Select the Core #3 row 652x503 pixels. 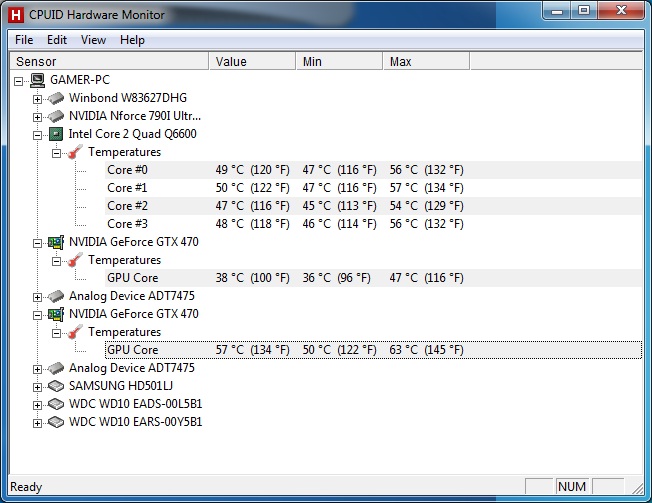[373, 224]
